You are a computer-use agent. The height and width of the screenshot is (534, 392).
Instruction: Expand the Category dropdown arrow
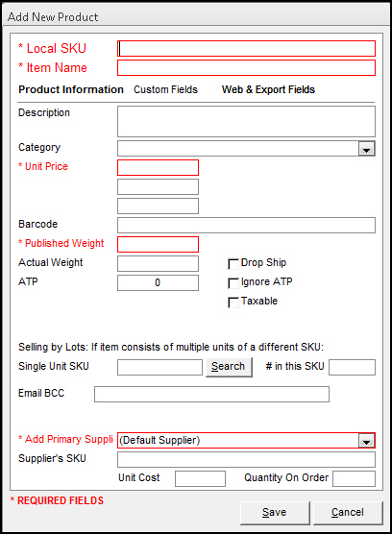pyautogui.click(x=366, y=149)
